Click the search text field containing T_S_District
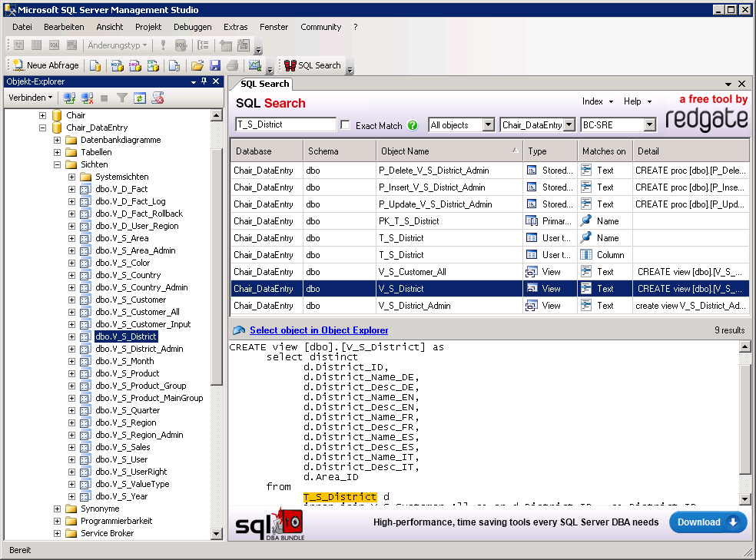This screenshot has width=756, height=560. 286,124
